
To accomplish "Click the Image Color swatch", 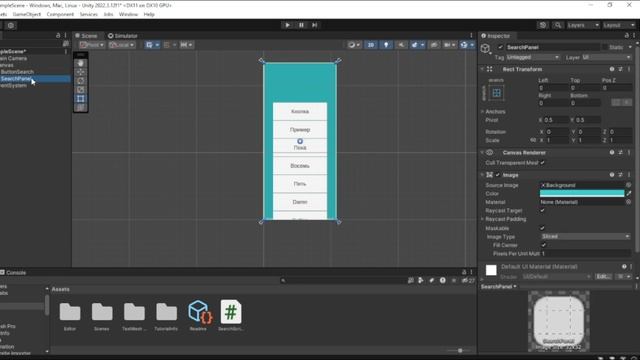I will (x=582, y=193).
